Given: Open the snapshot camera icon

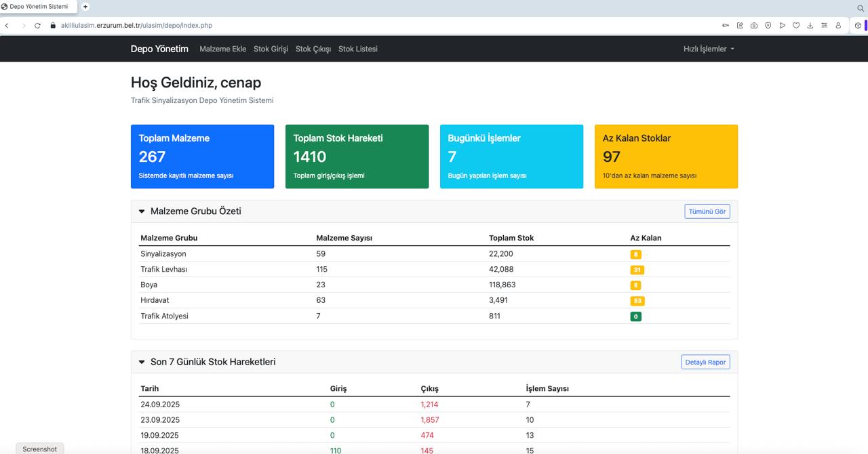Looking at the screenshot, I should click(x=754, y=26).
